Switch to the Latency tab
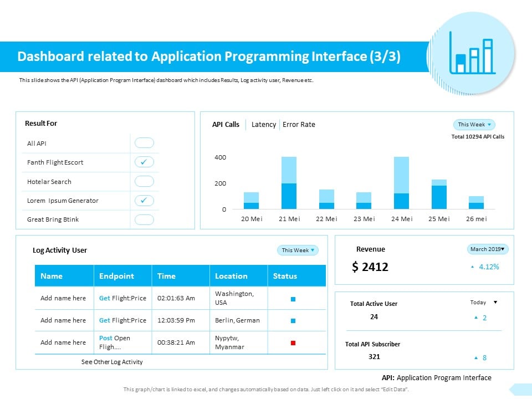 point(263,125)
